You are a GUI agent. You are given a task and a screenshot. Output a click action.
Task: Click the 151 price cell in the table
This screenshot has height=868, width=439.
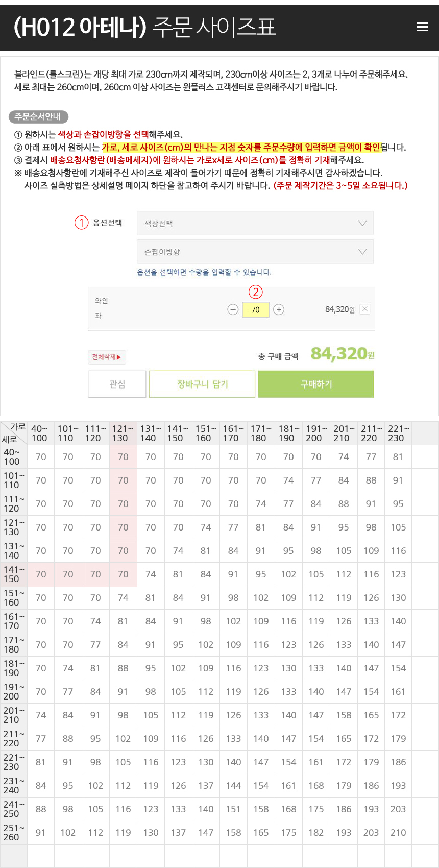tap(233, 809)
